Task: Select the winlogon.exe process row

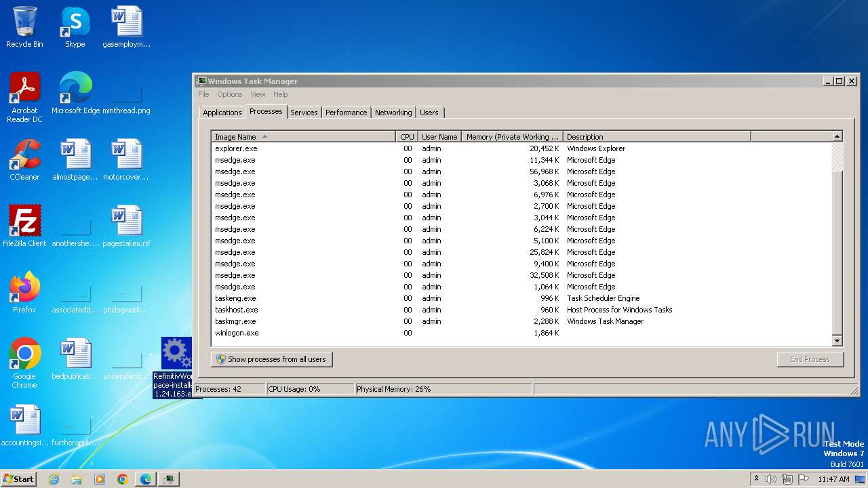Action: click(x=521, y=333)
